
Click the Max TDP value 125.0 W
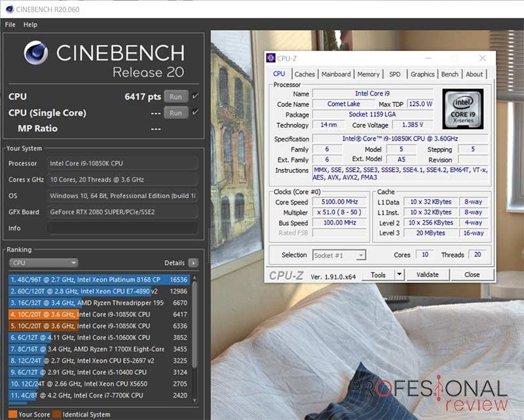[x=421, y=104]
